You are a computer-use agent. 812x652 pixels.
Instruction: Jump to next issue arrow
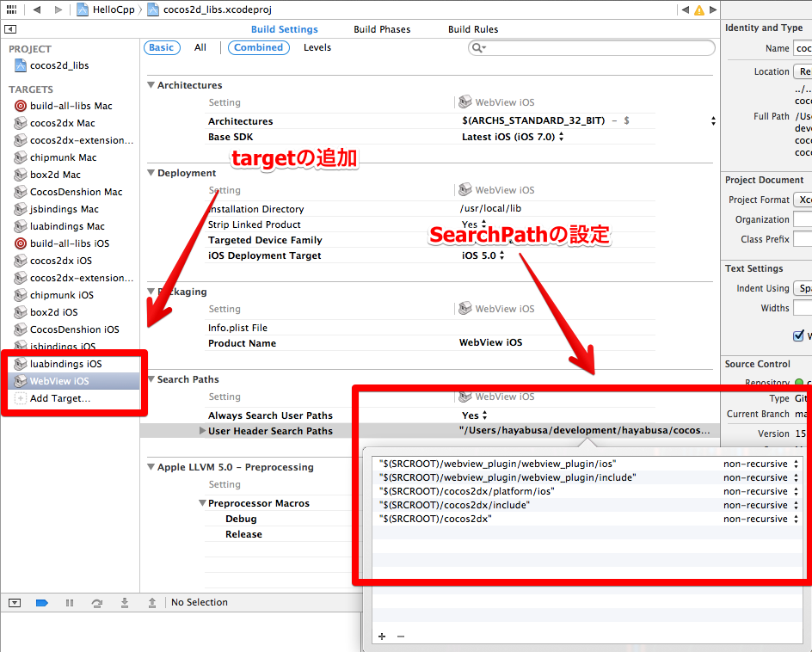pyautogui.click(x=713, y=9)
